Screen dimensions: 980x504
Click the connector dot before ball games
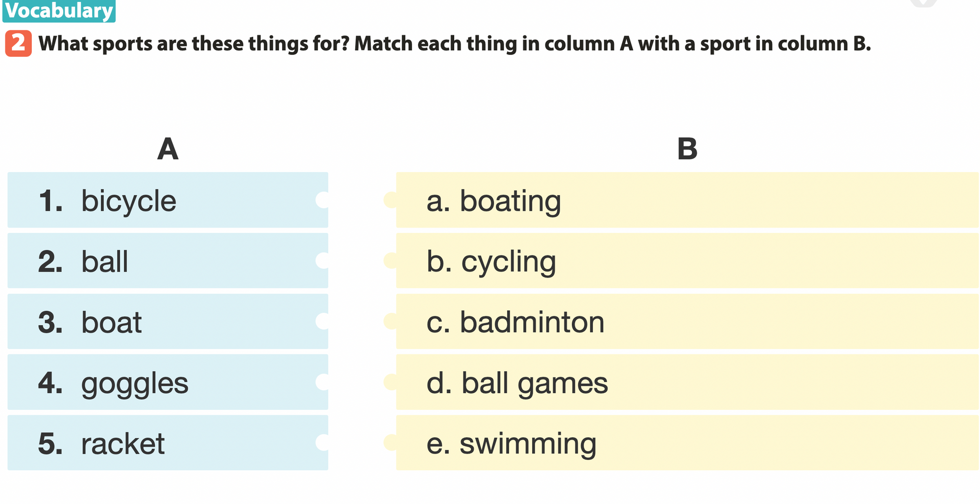pyautogui.click(x=391, y=382)
